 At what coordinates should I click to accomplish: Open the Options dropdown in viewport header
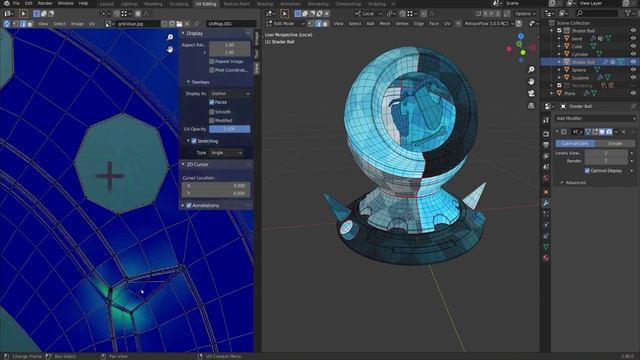point(524,13)
